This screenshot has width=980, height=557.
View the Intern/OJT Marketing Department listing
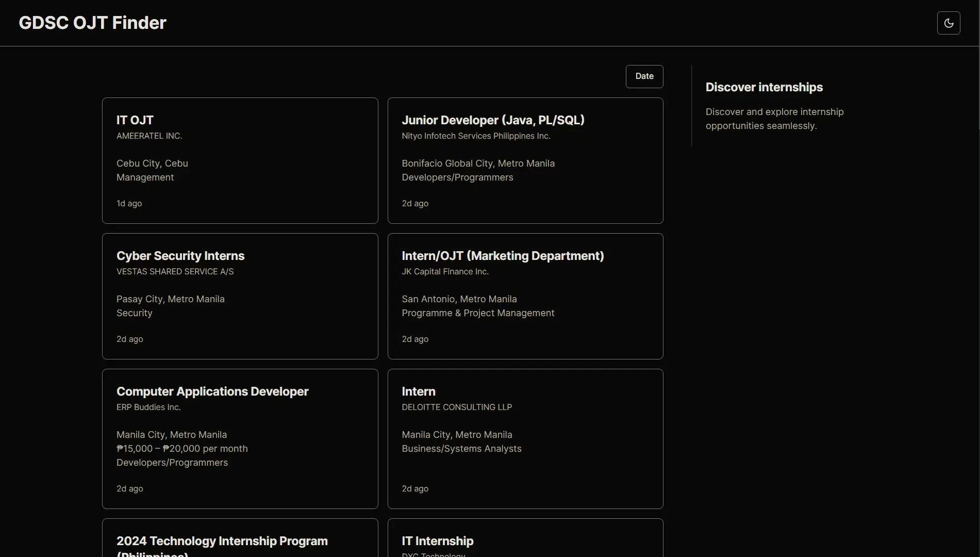(x=525, y=297)
